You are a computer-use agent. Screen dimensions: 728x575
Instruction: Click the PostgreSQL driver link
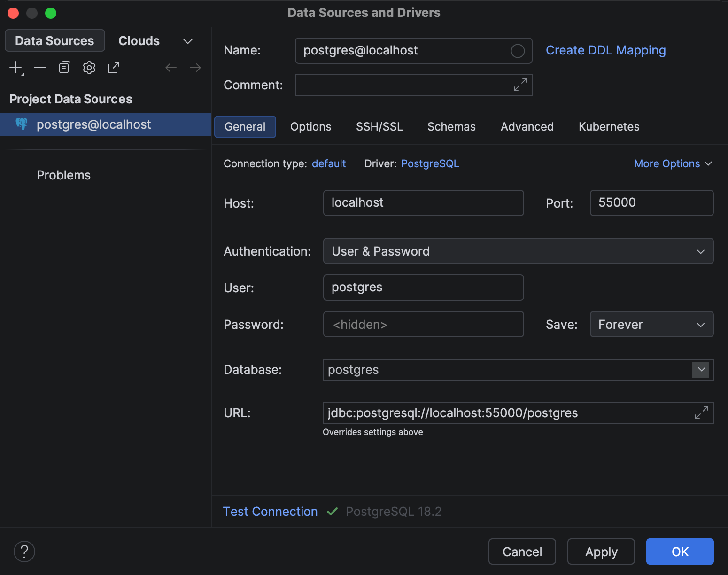pos(430,163)
